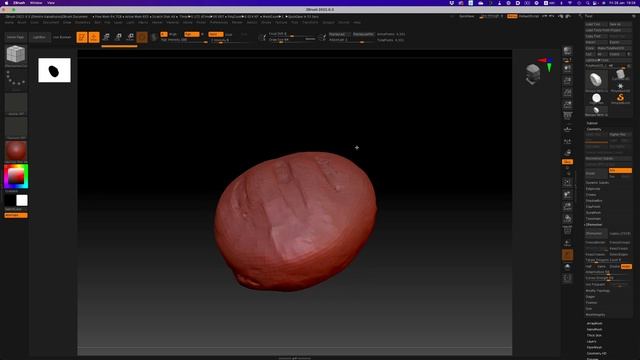Open the Stroke type selector with dots
This screenshot has height=360, width=640.
16,80
